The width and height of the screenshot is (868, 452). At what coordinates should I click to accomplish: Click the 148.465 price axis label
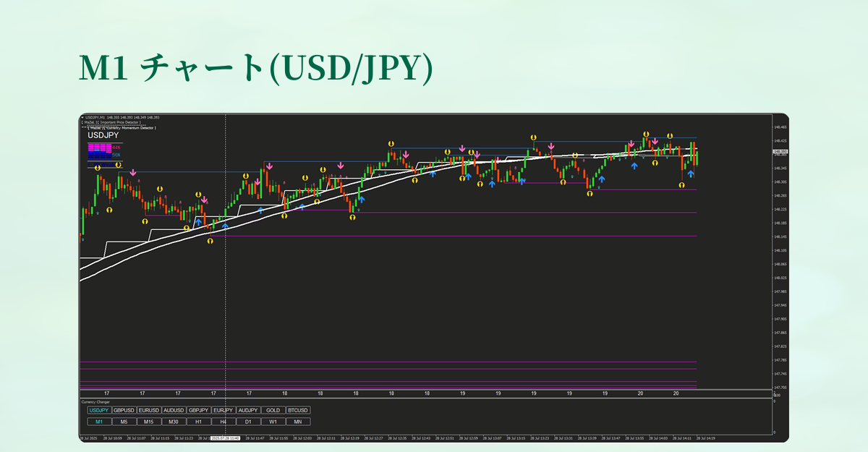point(780,127)
